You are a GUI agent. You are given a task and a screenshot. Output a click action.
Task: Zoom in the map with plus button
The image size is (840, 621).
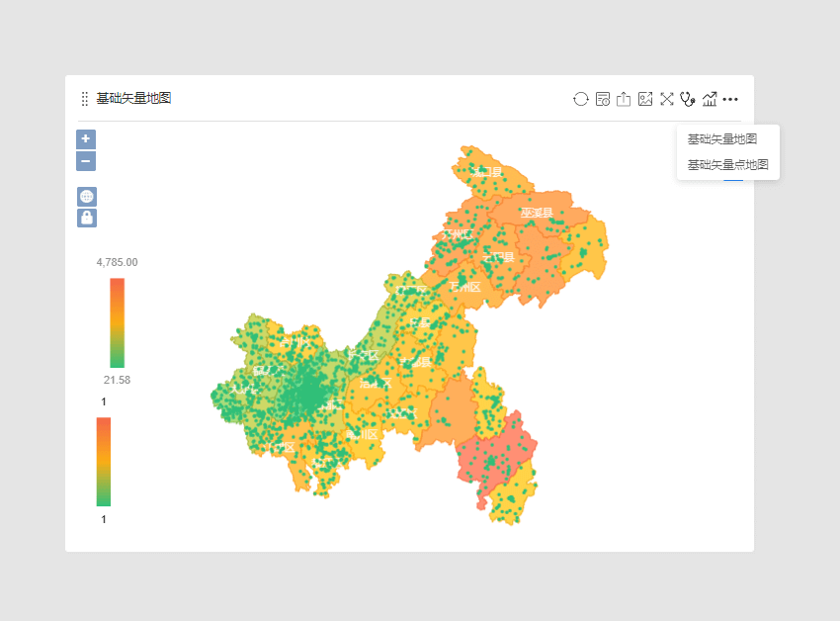tap(86, 138)
